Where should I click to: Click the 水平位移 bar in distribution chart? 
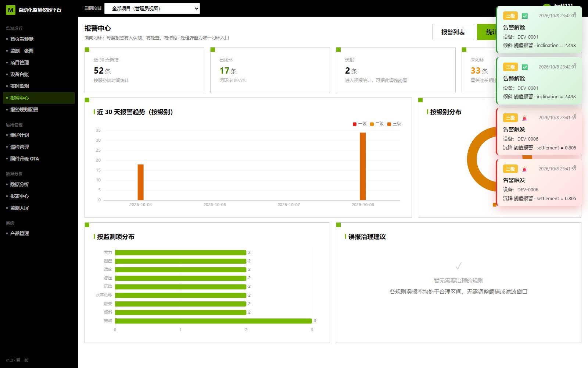pos(180,295)
